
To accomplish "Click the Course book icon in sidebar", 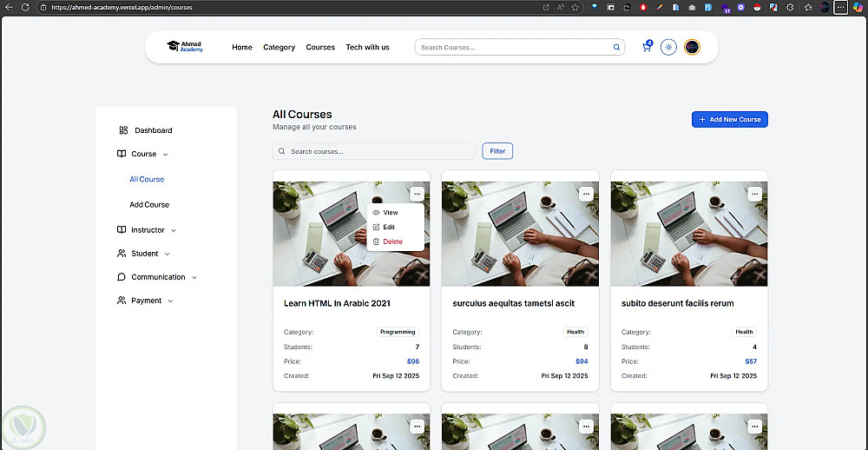I will pos(122,154).
